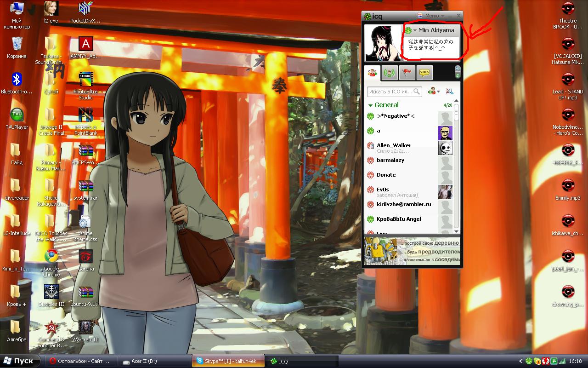588x368 pixels.
Task: Open the PocketDivX desktop icon
Action: (85, 12)
